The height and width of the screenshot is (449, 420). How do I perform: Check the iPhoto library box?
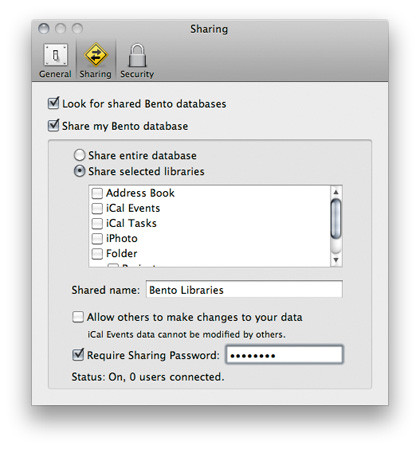pos(97,238)
